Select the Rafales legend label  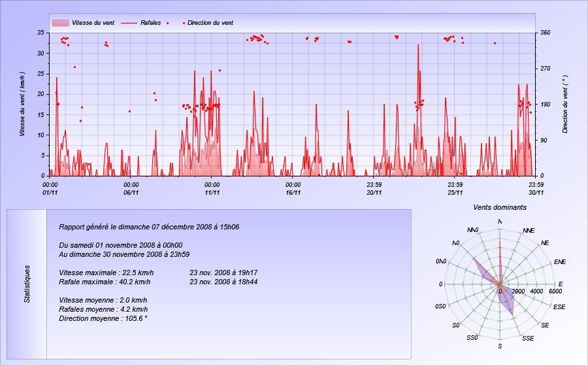point(151,23)
